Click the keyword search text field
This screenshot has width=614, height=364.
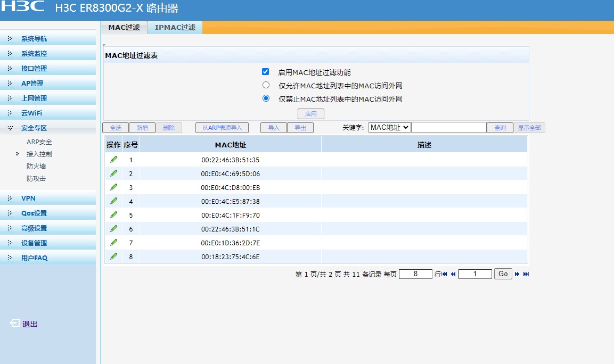[448, 128]
